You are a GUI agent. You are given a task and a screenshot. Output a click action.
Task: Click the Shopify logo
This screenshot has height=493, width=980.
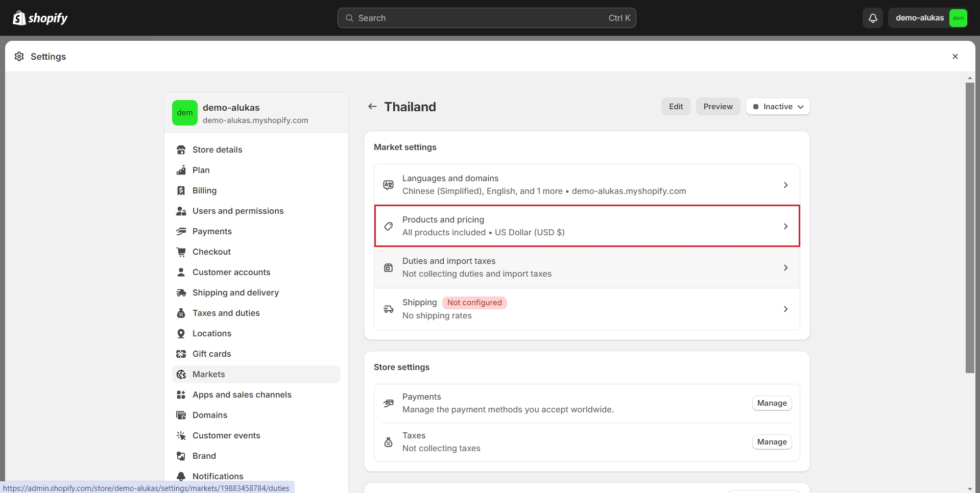tap(40, 18)
